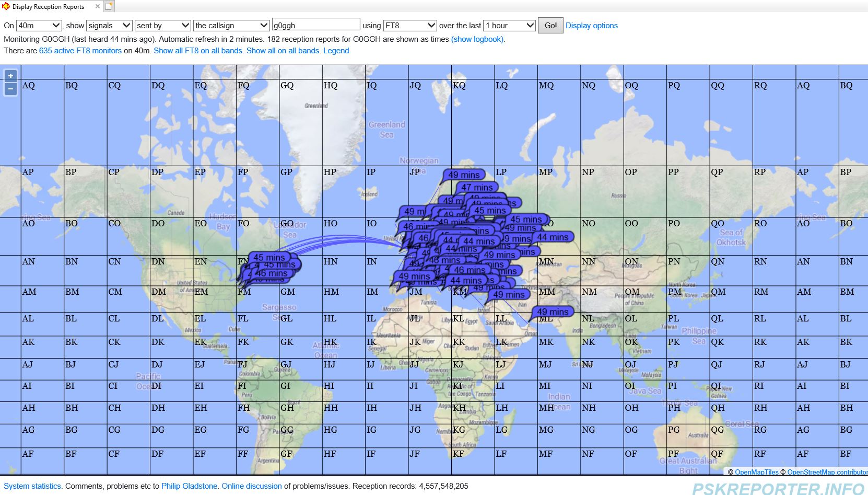This screenshot has height=495, width=868.
Task: Open the OpenStreetMap contributors link
Action: pyautogui.click(x=827, y=472)
